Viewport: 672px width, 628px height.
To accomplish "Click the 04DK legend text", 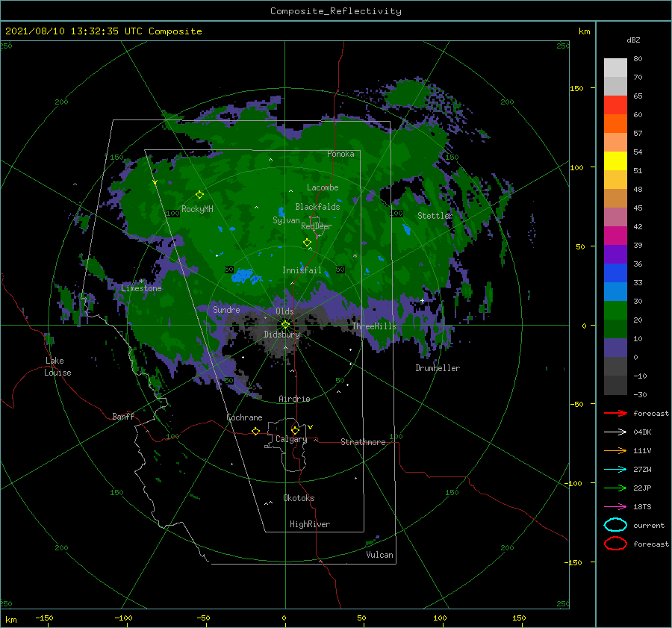I will tap(642, 432).
